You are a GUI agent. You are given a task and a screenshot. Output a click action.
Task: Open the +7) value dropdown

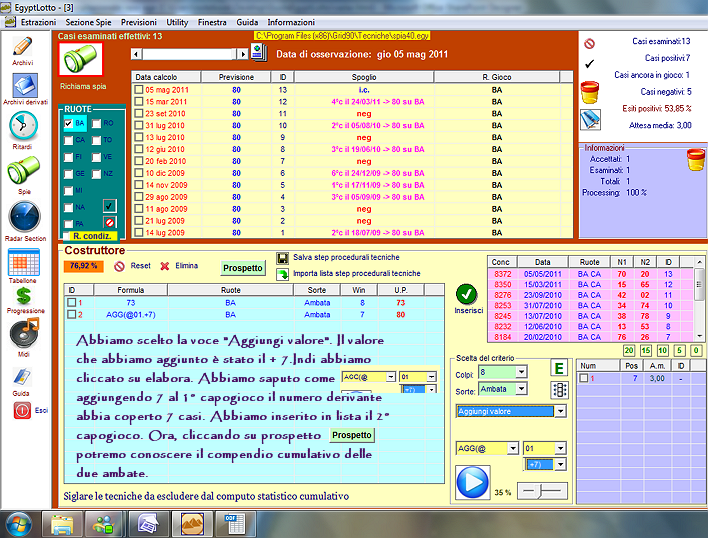[560, 464]
